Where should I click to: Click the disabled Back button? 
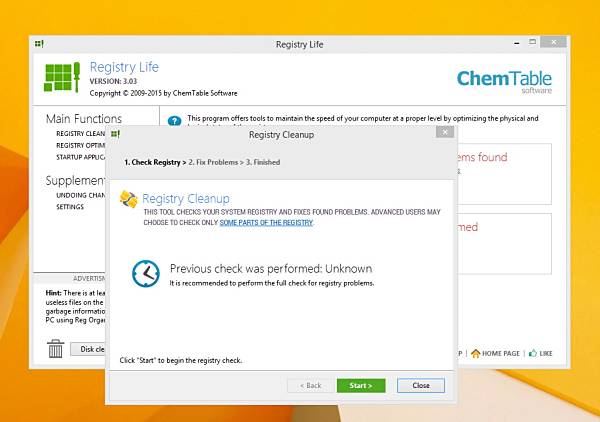point(310,385)
